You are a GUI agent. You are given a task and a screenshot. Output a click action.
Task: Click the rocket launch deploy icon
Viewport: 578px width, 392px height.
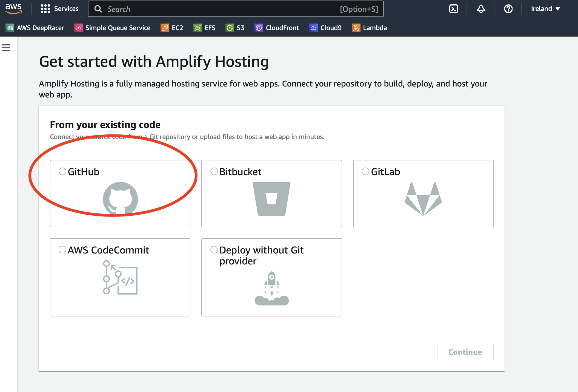pyautogui.click(x=271, y=288)
